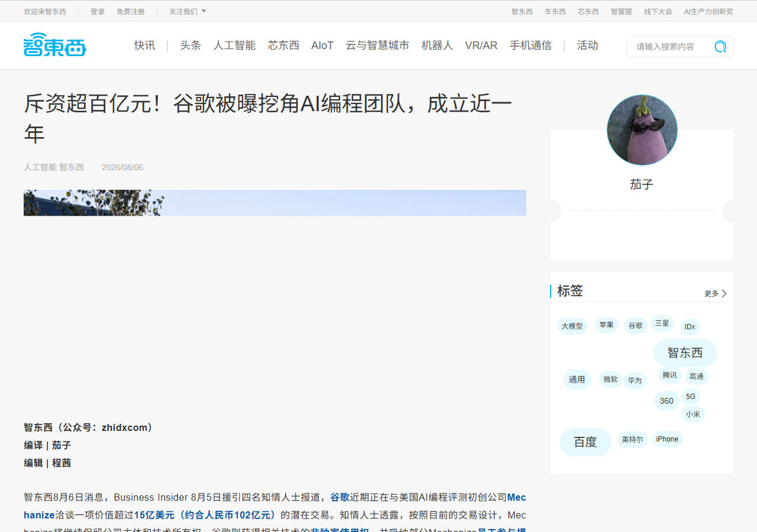Open the 线下大会 link
The height and width of the screenshot is (532, 757).
658,11
